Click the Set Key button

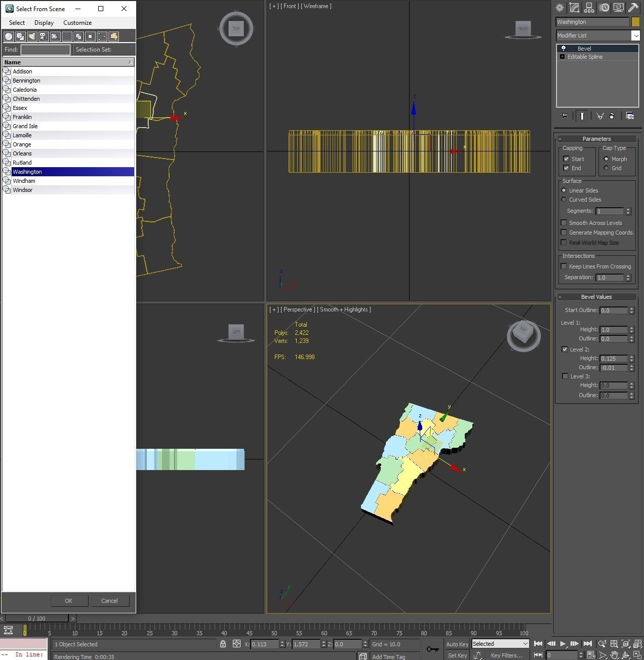[x=457, y=655]
